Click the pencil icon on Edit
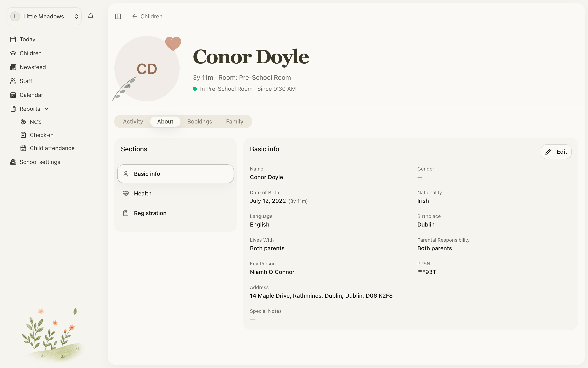Image resolution: width=588 pixels, height=368 pixels. click(548, 152)
